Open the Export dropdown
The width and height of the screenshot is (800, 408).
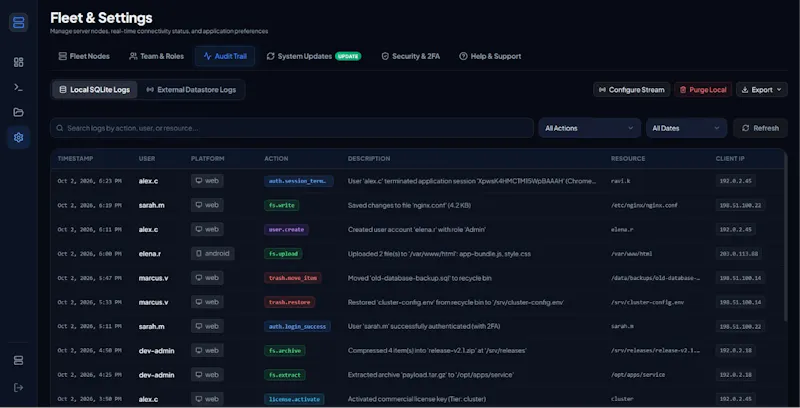click(762, 90)
